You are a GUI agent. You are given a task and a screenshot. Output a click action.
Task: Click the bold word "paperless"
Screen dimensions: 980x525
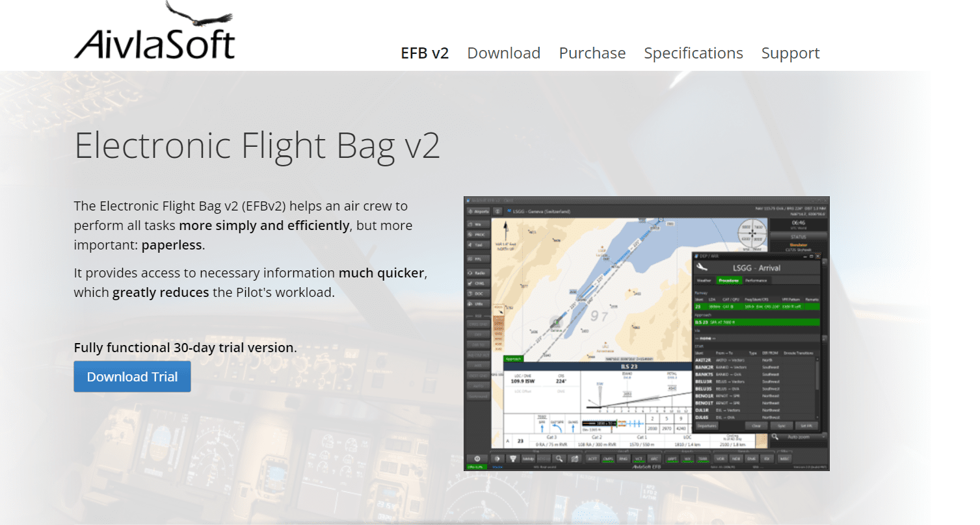[x=173, y=246]
